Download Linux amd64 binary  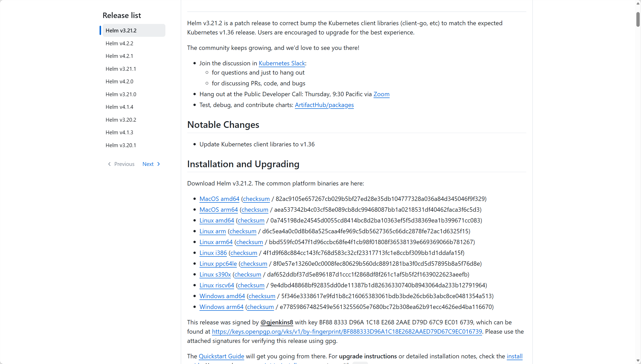click(x=217, y=220)
